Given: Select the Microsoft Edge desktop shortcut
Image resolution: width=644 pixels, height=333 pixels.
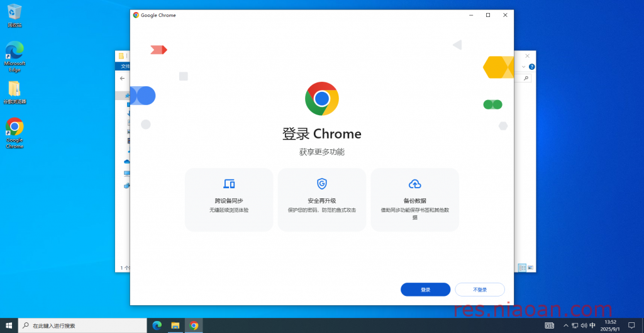Looking at the screenshot, I should (14, 57).
